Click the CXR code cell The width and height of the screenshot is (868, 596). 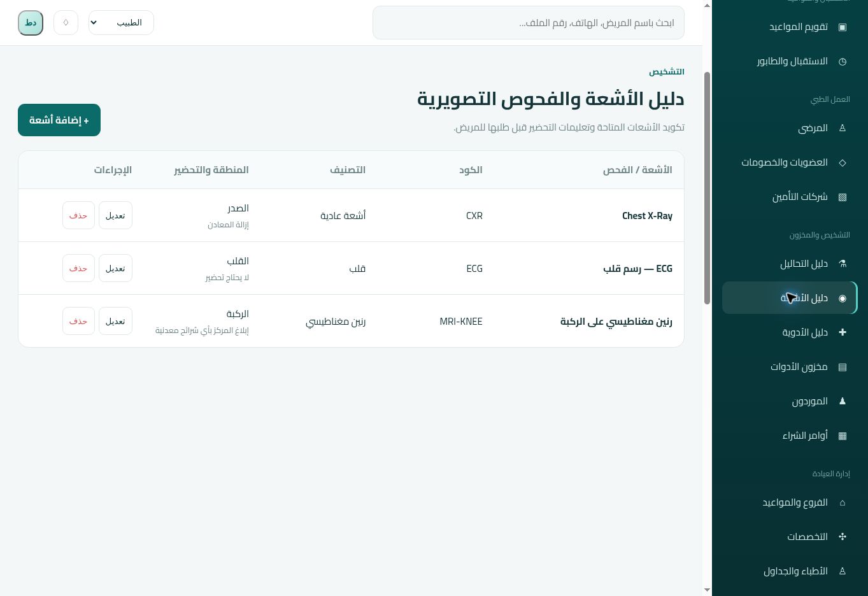point(474,216)
